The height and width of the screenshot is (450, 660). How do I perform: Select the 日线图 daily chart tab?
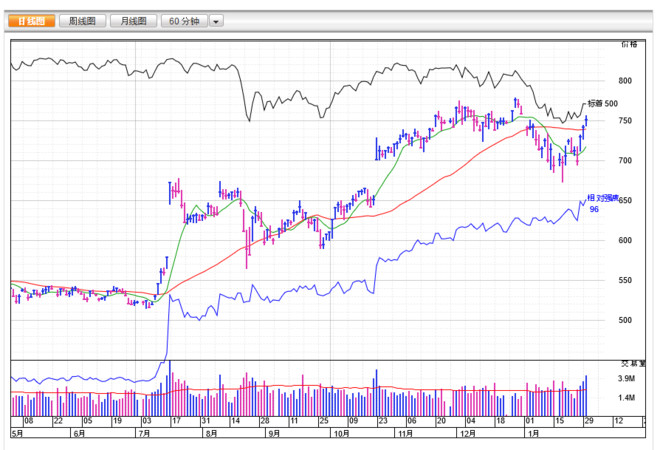click(x=32, y=21)
